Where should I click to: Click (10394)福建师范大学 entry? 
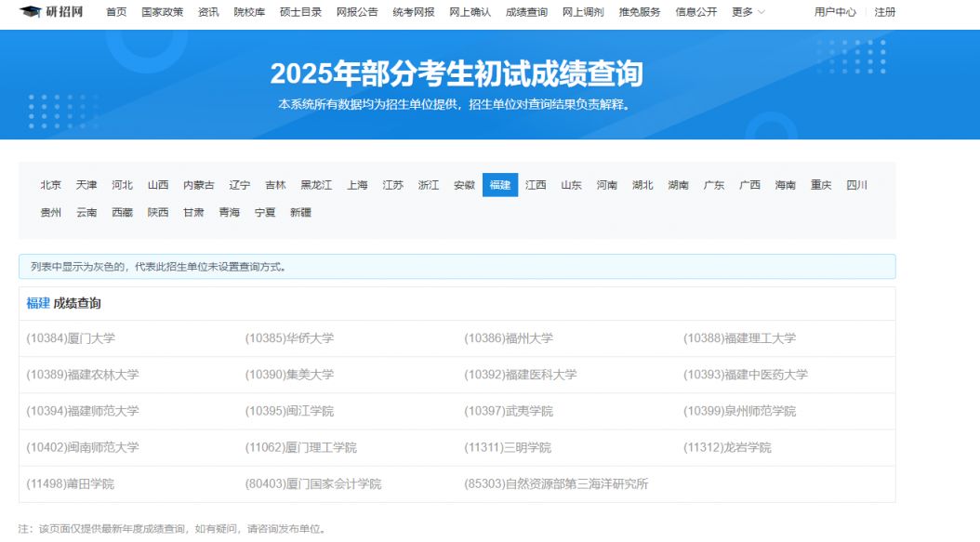pyautogui.click(x=83, y=411)
